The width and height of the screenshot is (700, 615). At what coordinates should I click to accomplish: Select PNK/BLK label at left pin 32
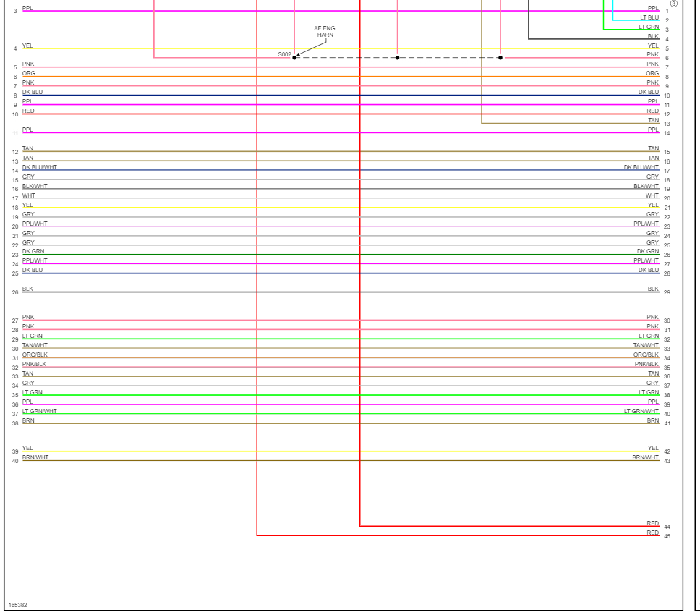tap(35, 364)
